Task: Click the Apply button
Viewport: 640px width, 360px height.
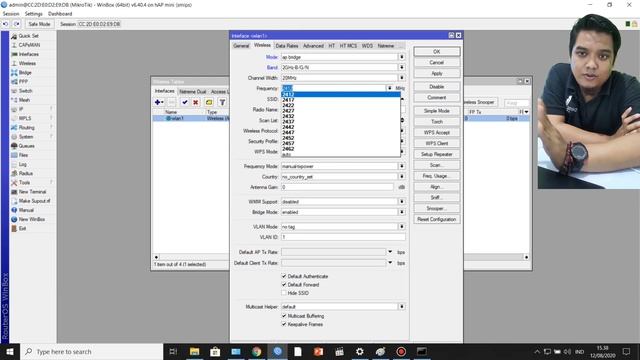Action: 436,73
